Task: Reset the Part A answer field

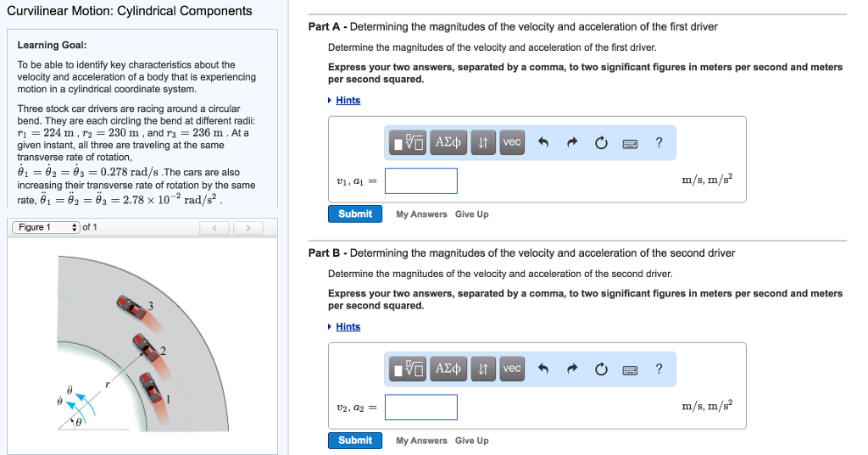Action: (x=601, y=142)
